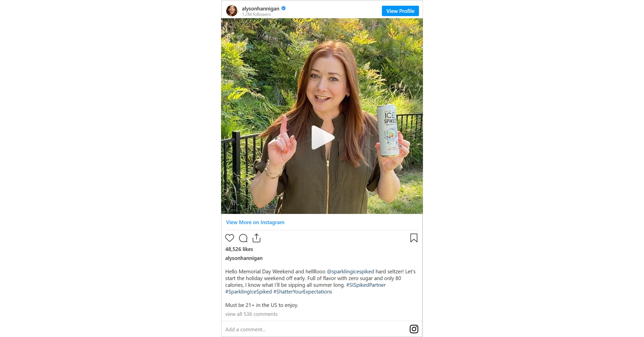Like the post with the heart icon
The height and width of the screenshot is (337, 644).
point(230,238)
